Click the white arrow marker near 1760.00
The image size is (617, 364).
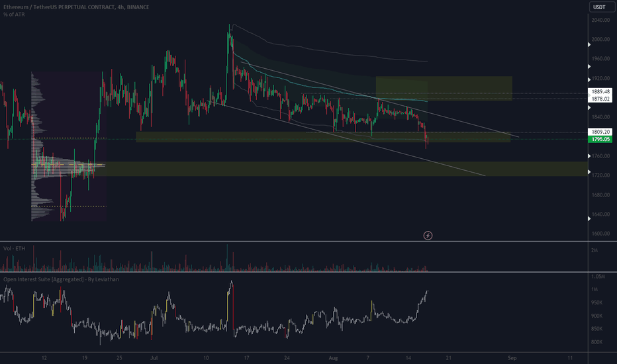tap(589, 156)
